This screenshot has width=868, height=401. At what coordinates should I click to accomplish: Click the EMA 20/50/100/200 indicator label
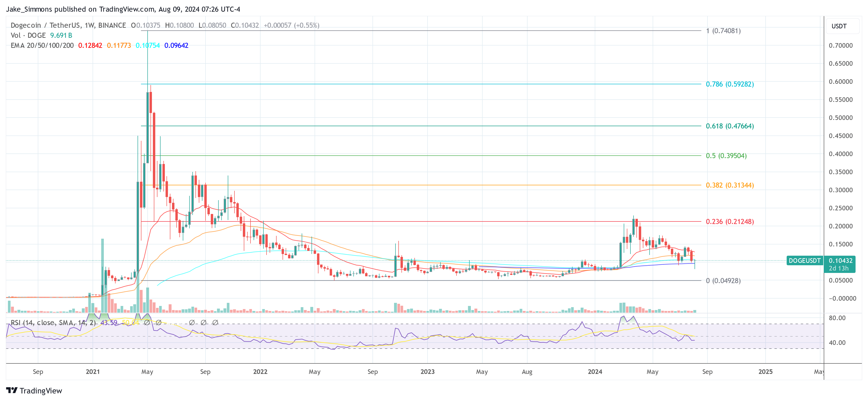[x=42, y=45]
